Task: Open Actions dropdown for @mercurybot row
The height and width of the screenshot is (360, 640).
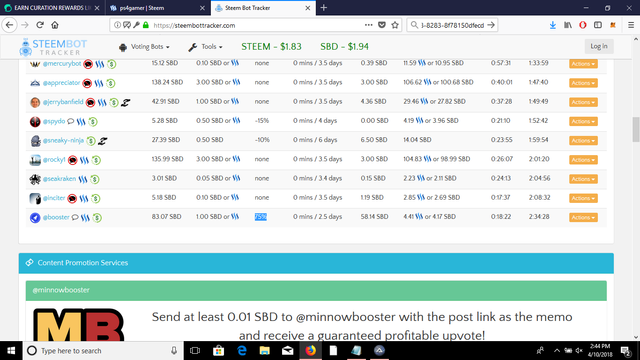Action: [583, 64]
